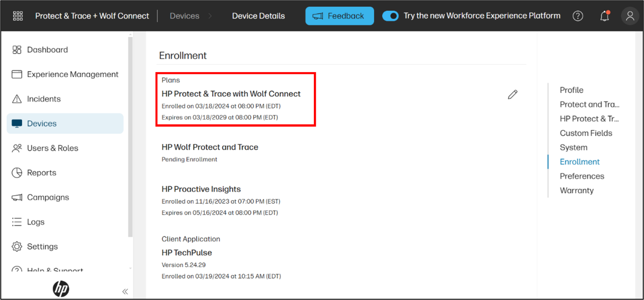Click the HP logo at sidebar bottom
The width and height of the screenshot is (644, 300).
(x=61, y=289)
